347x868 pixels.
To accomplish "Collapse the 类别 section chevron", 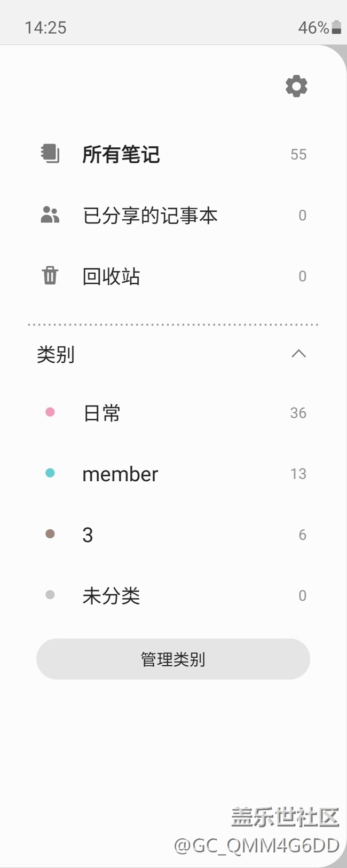I will (x=298, y=353).
